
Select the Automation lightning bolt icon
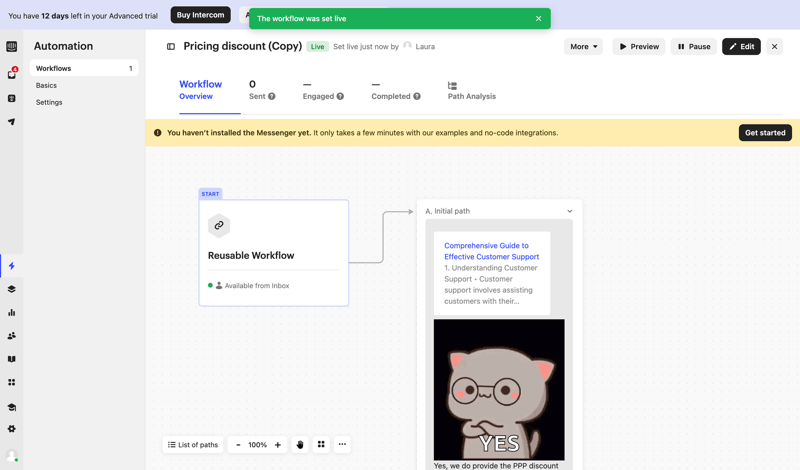12,265
